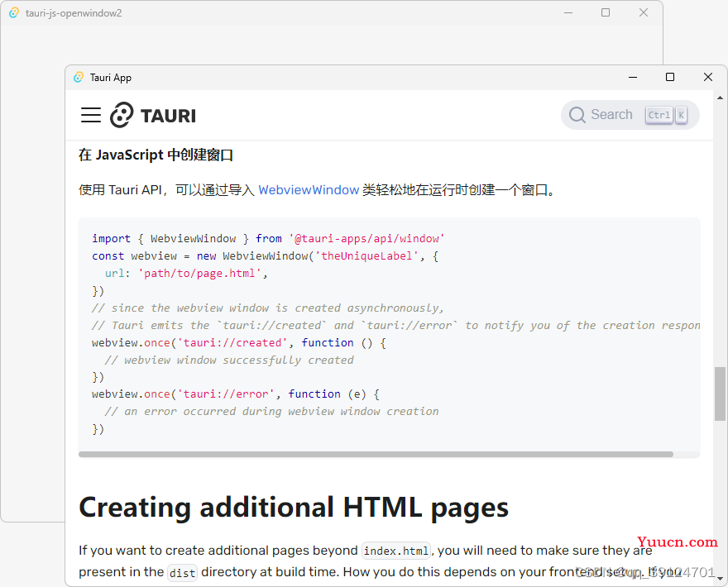Click the K key shortcut badge
The width and height of the screenshot is (728, 587).
click(x=681, y=115)
